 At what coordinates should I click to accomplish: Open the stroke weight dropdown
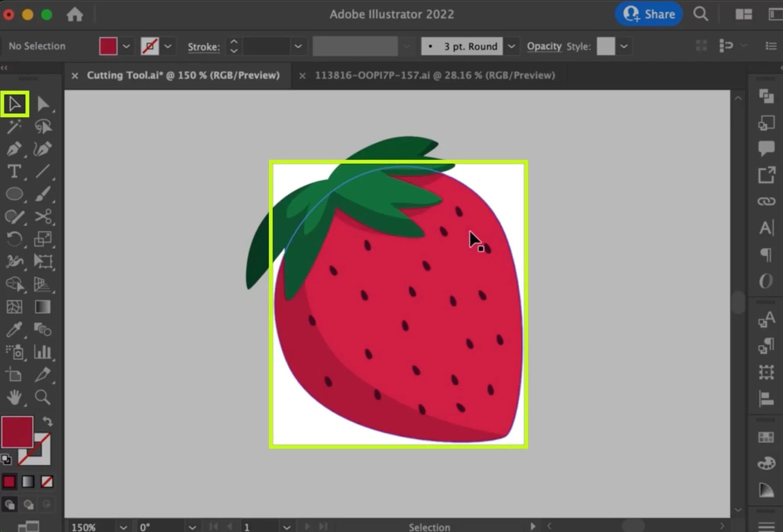298,46
